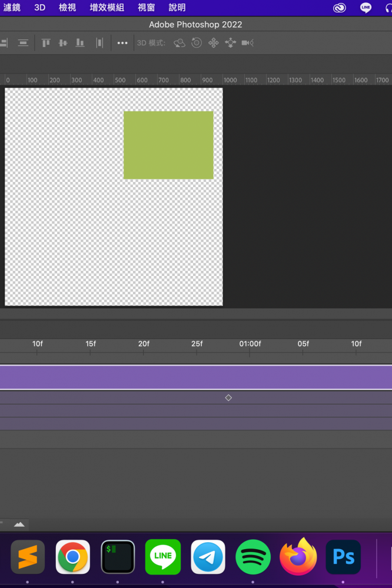Click the green rectangle on the canvas
The height and width of the screenshot is (588, 392).
(168, 145)
